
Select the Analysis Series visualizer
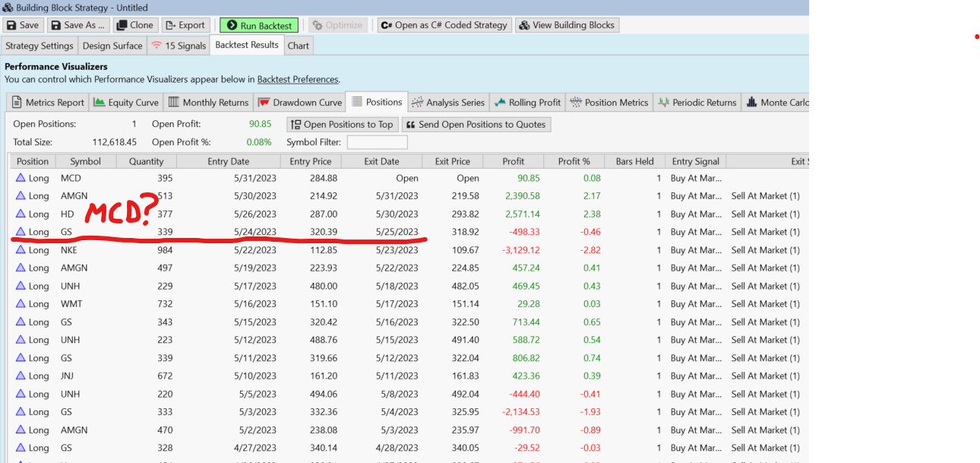coord(447,102)
